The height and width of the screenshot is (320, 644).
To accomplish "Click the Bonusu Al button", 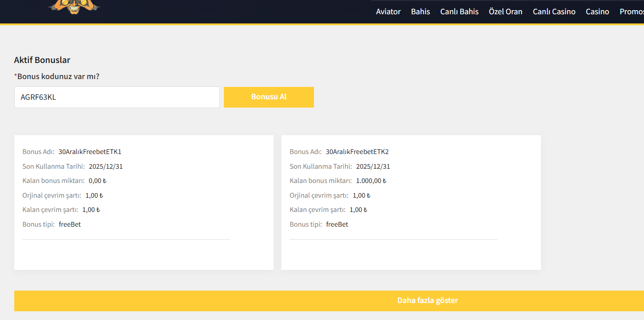I will tap(269, 97).
